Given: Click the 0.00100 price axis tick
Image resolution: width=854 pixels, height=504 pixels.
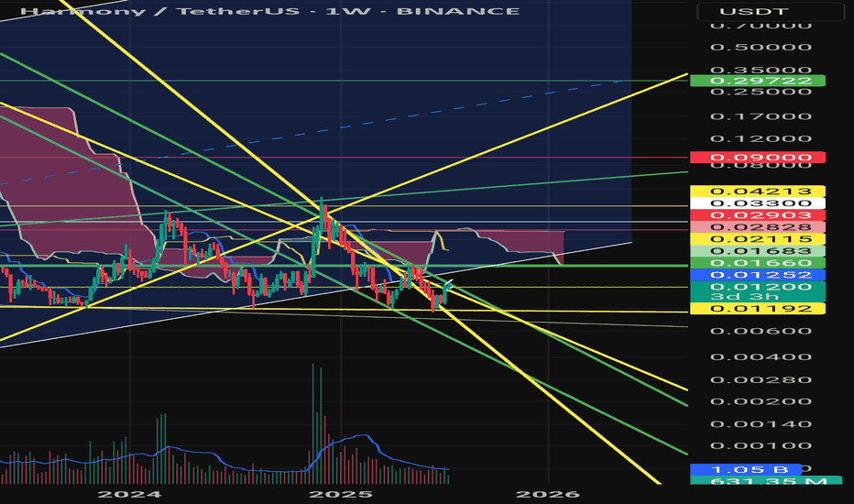Looking at the screenshot, I should [x=761, y=445].
